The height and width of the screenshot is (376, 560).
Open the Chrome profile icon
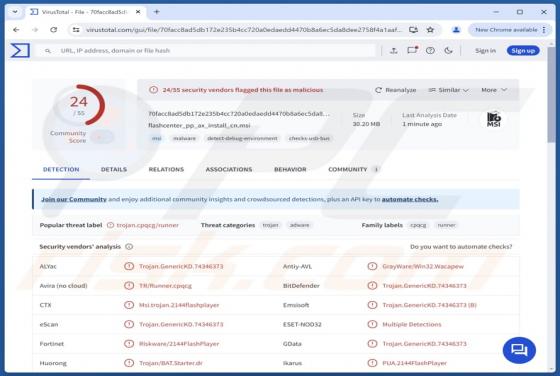point(456,30)
